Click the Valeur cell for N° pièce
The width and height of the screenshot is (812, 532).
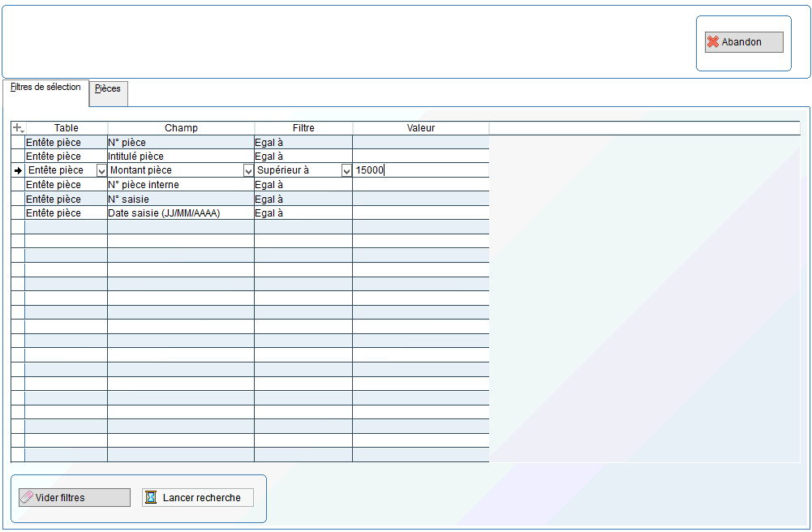pyautogui.click(x=420, y=143)
